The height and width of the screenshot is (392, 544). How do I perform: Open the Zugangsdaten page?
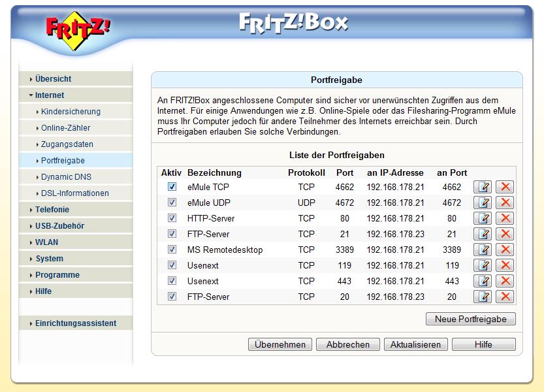click(x=76, y=144)
